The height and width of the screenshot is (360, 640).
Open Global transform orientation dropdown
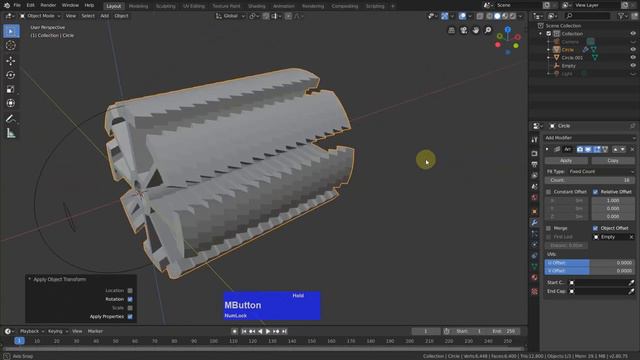pyautogui.click(x=230, y=16)
